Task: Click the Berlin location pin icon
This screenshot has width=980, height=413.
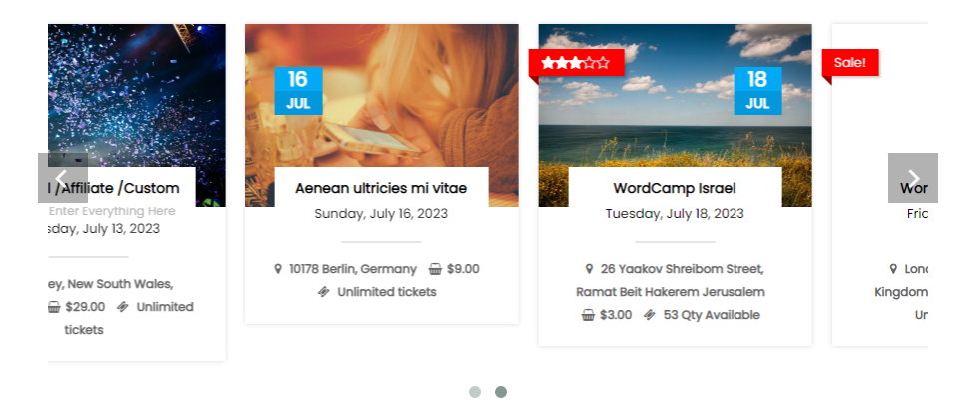Action: [x=278, y=269]
